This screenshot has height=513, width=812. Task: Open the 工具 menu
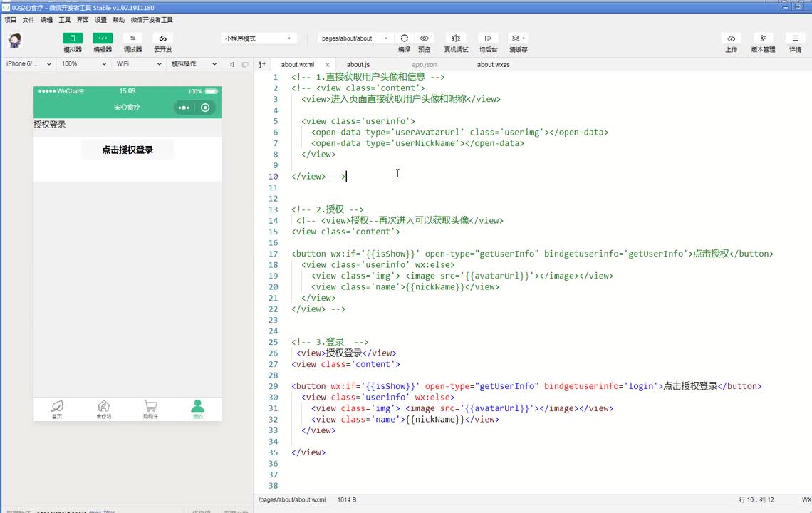(x=65, y=20)
